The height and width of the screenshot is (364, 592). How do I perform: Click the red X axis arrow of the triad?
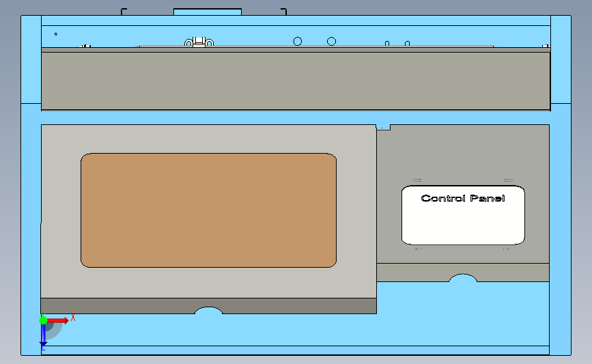click(58, 320)
